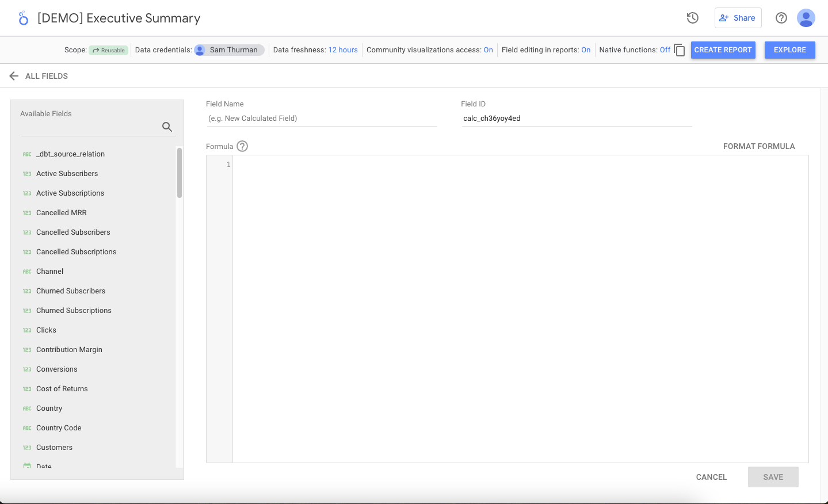Screen dimensions: 828x504
Task: Select the Contribution Margin field
Action: 69,350
